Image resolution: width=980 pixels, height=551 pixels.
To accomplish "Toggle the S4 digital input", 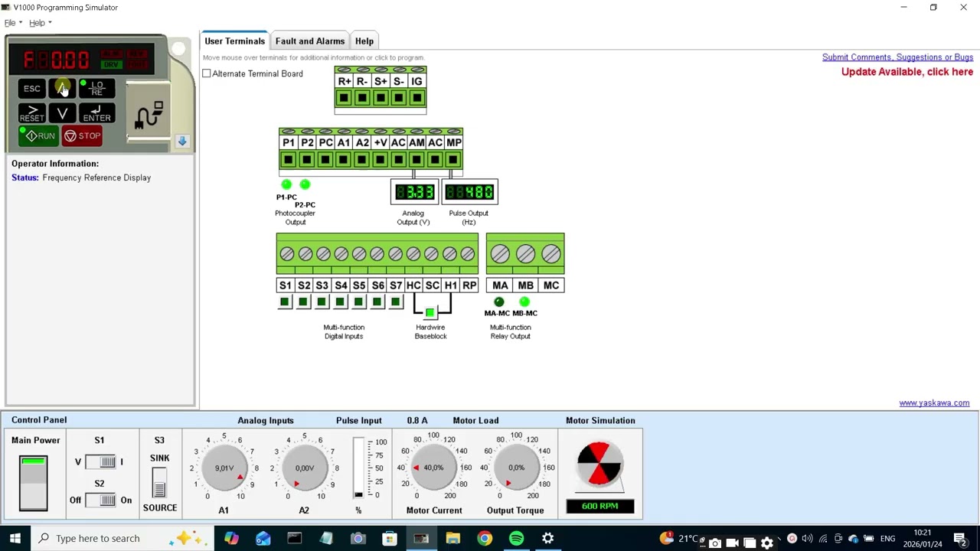I will 340,302.
